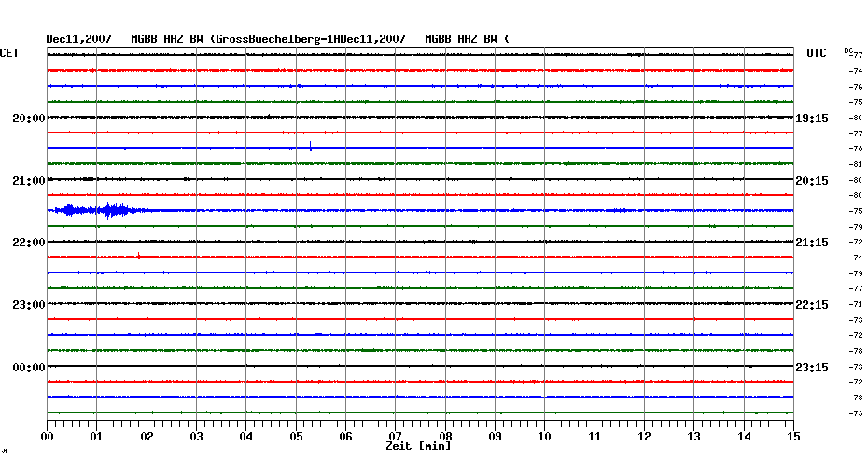Click the spike on the blue trace near minute 05

tap(311, 147)
